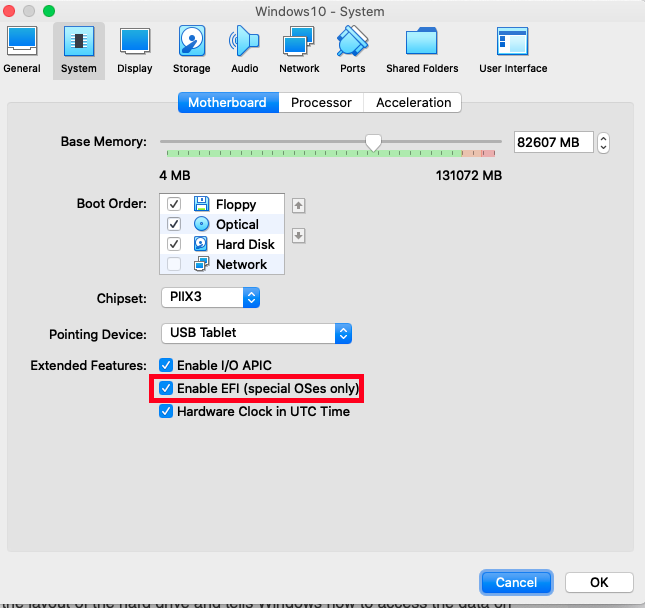
Task: Open the Display settings section
Action: (x=135, y=51)
